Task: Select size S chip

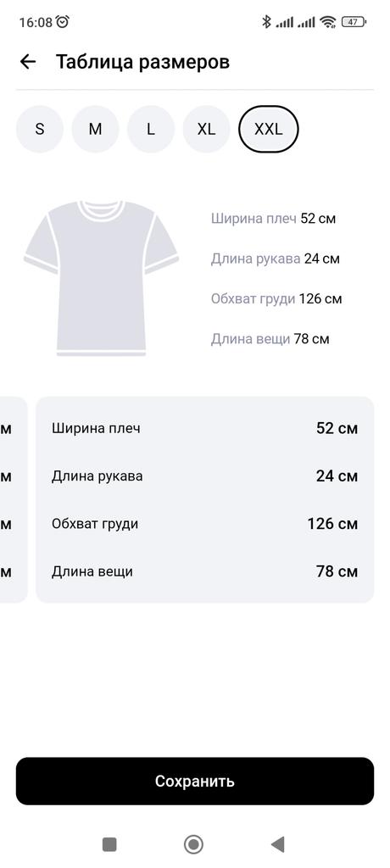Action: tap(39, 129)
